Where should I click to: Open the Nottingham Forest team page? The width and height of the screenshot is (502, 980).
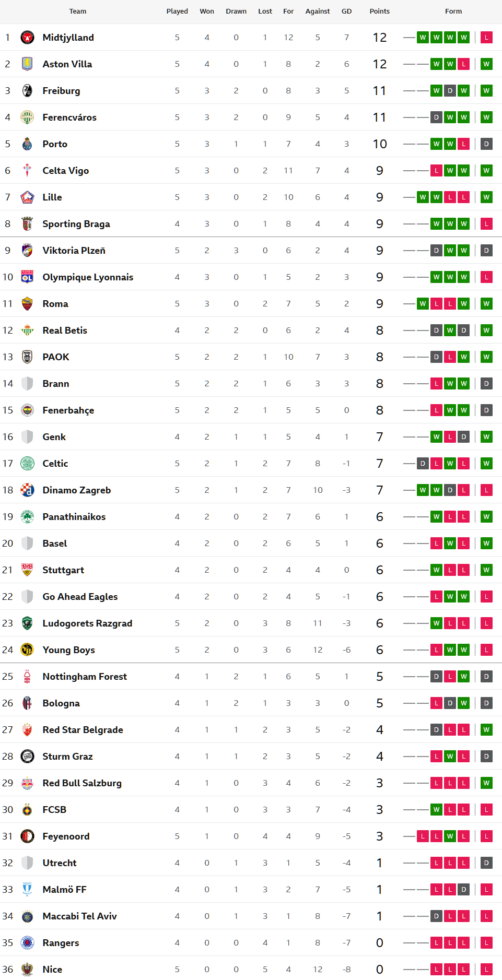(x=85, y=677)
